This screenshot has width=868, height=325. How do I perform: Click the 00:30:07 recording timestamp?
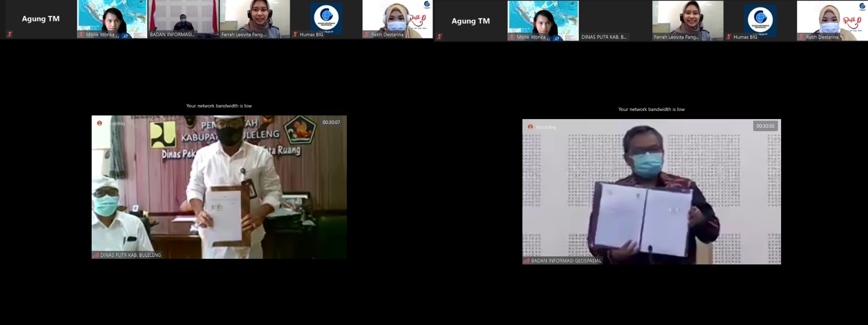(x=331, y=122)
